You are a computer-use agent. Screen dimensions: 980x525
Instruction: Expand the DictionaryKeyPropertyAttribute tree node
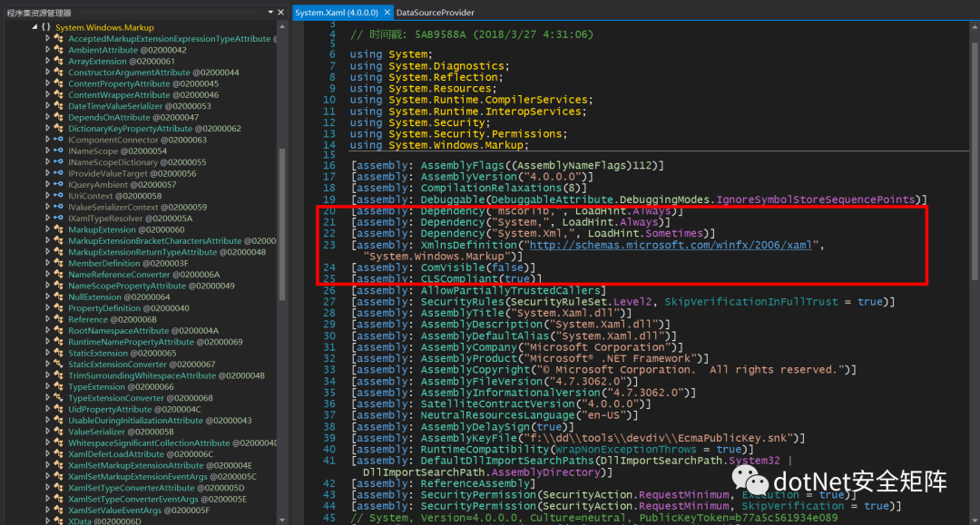(x=47, y=129)
